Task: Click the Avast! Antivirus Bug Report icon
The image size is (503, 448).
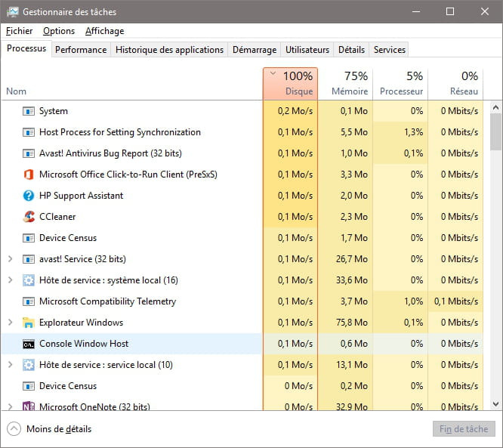Action: [x=29, y=153]
